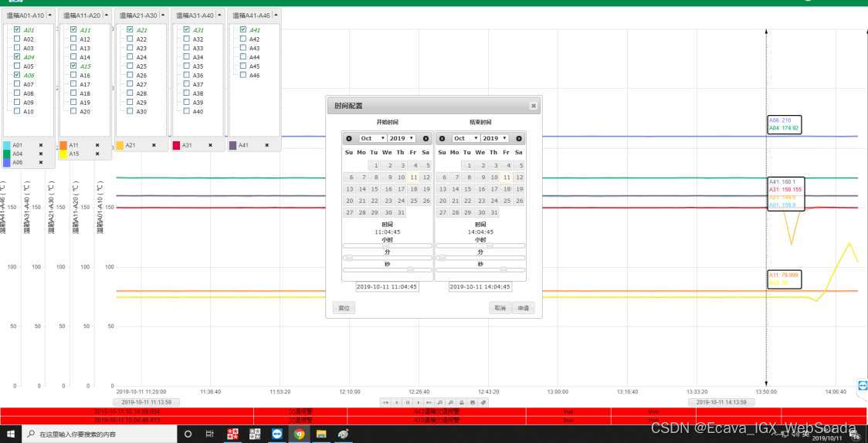Click the pause button in chart toolbar

tap(408, 403)
